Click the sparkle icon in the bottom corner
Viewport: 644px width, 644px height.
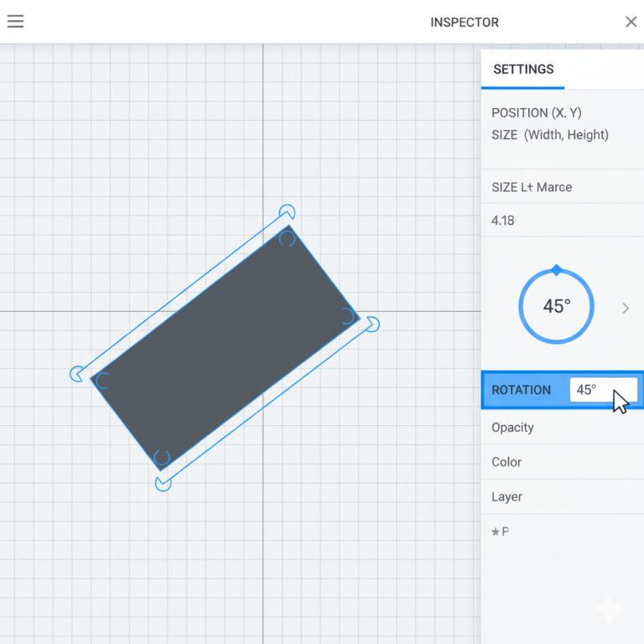[609, 610]
